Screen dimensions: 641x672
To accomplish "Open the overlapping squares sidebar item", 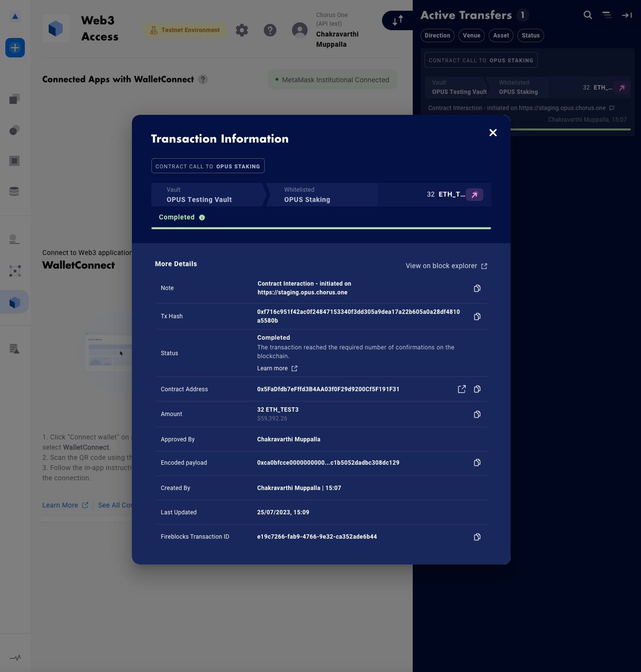I will pyautogui.click(x=15, y=99).
